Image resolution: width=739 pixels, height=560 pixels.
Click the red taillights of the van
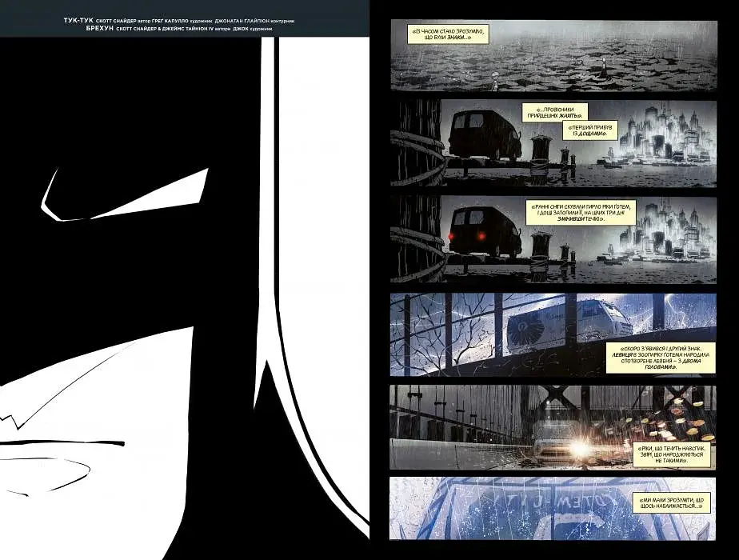[x=466, y=236]
